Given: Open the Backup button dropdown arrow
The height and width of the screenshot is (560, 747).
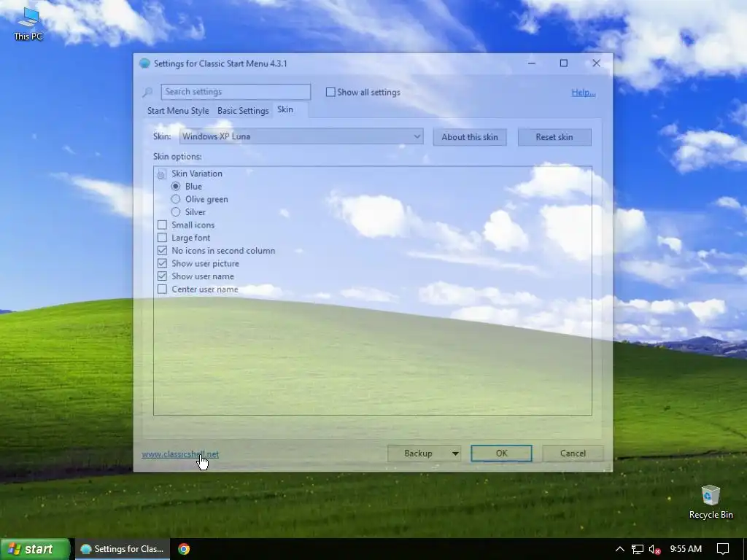Looking at the screenshot, I should (455, 454).
